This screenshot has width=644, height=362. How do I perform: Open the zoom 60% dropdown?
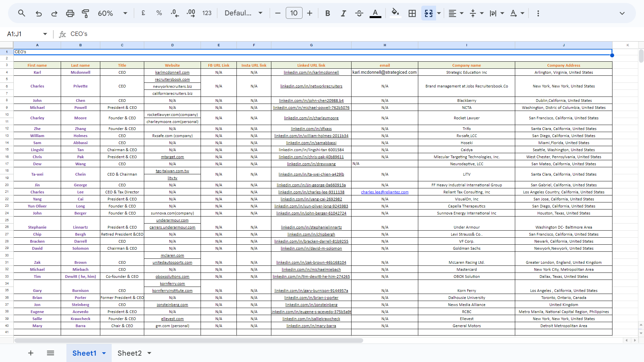(x=125, y=13)
